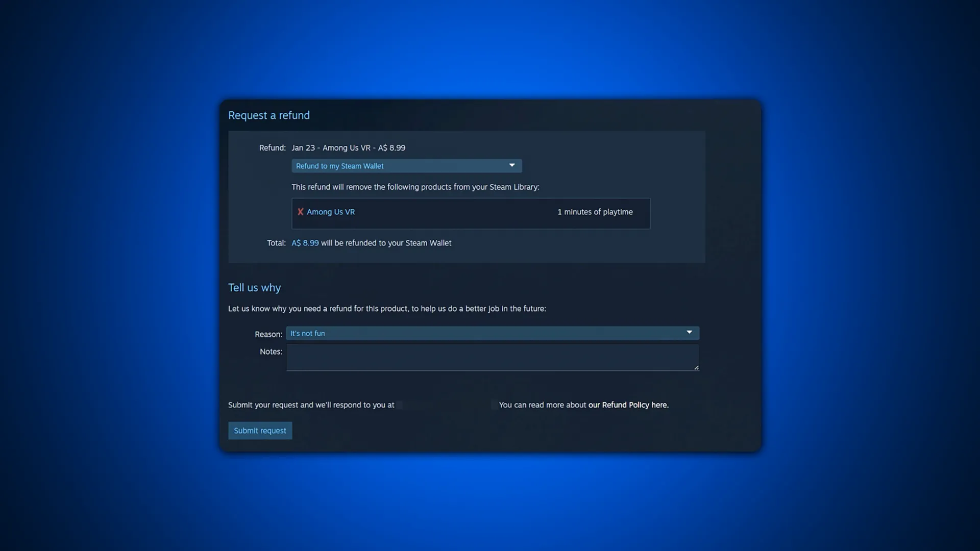Click the 'Reason:' label

click(268, 334)
